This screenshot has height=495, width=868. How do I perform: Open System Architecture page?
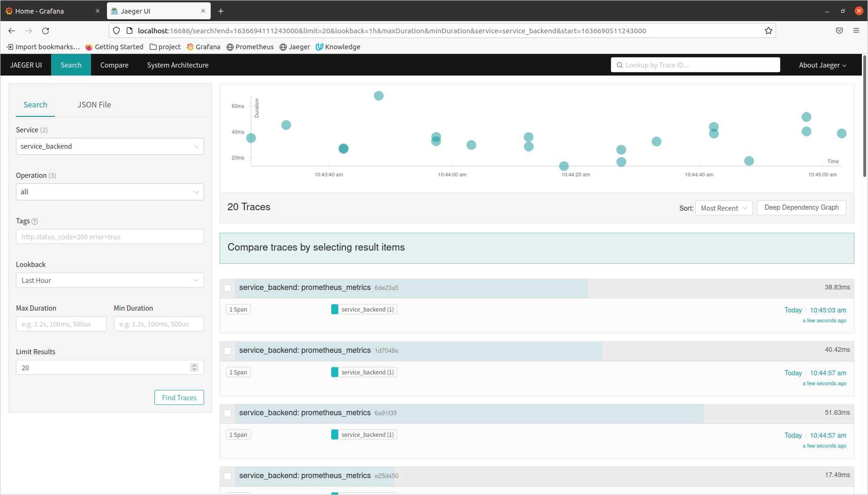point(178,65)
